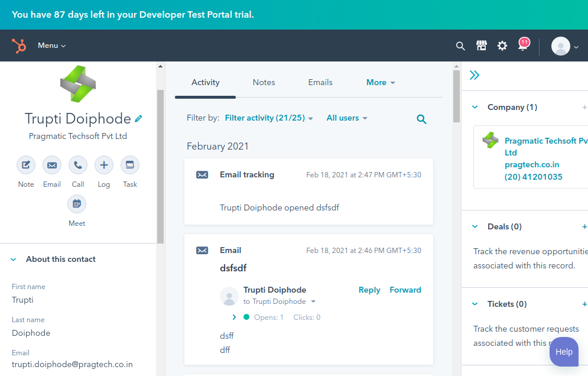Click the Pragmatic Techsoft Pvt Ltd subtitle under name
The height and width of the screenshot is (376, 588).
pos(78,136)
